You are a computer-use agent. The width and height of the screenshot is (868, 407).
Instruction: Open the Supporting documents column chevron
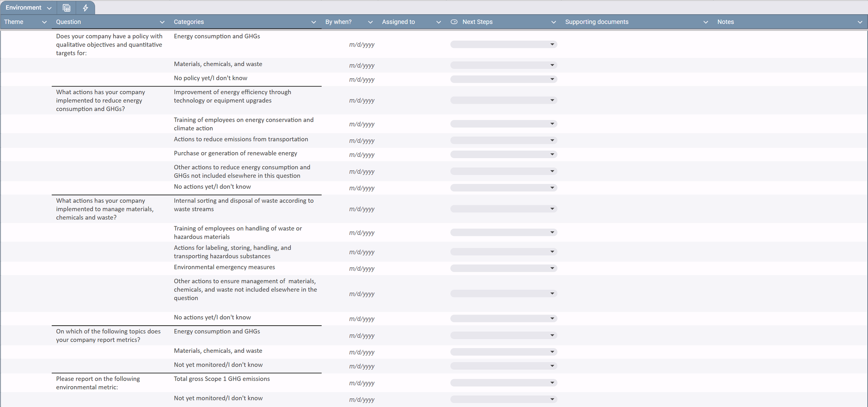click(706, 22)
